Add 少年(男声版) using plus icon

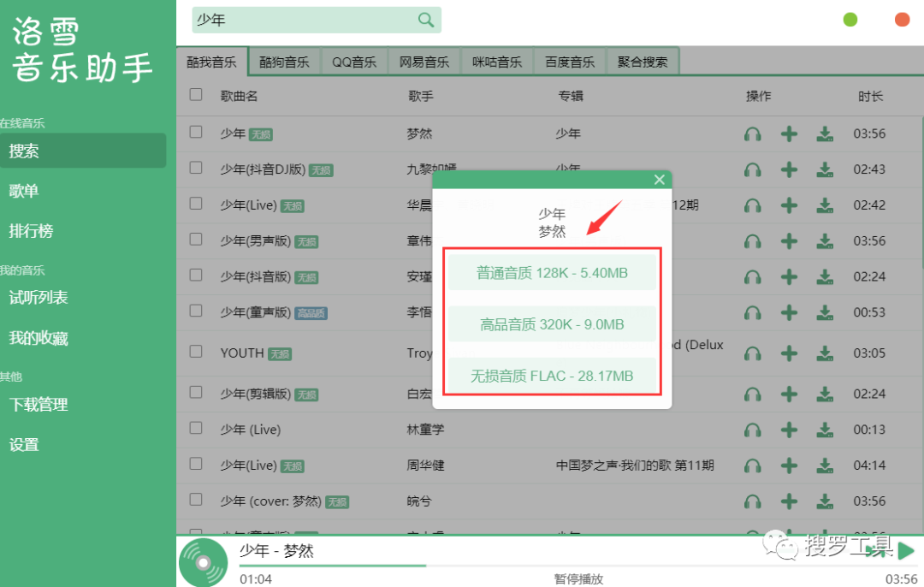pos(789,241)
